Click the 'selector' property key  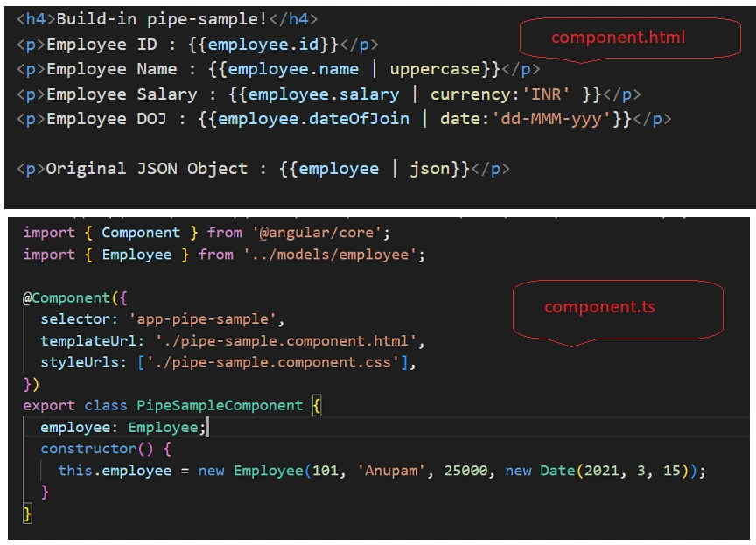(x=75, y=319)
